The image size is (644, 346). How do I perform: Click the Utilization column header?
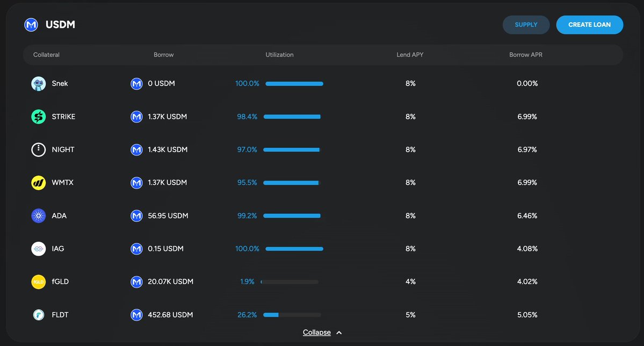(279, 55)
